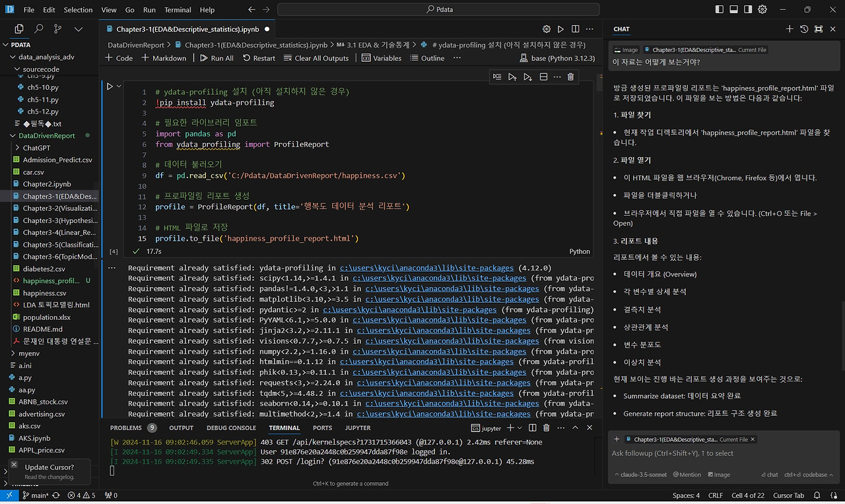The height and width of the screenshot is (504, 845).
Task: Switch to the DEBUG CONSOLE tab
Action: (x=231, y=428)
